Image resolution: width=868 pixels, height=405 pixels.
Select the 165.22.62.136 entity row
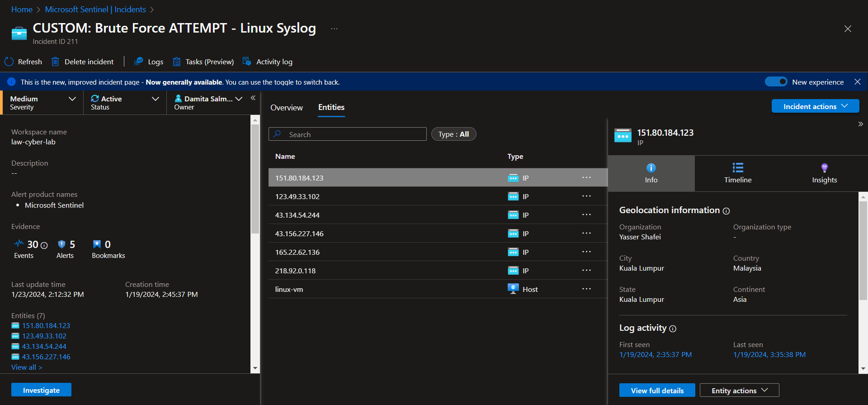click(x=438, y=252)
